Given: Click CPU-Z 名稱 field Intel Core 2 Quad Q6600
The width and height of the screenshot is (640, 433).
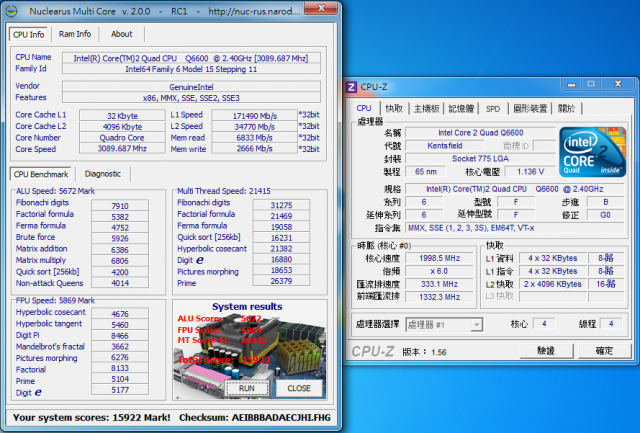Looking at the screenshot, I should coord(480,133).
